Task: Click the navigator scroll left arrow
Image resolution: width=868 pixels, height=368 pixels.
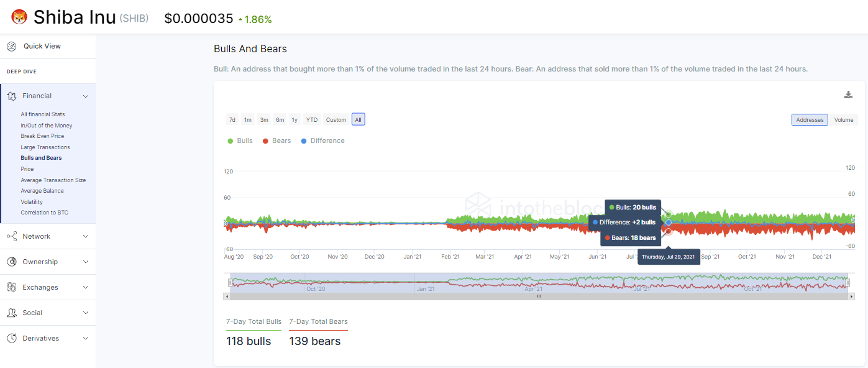Action: coord(226,297)
